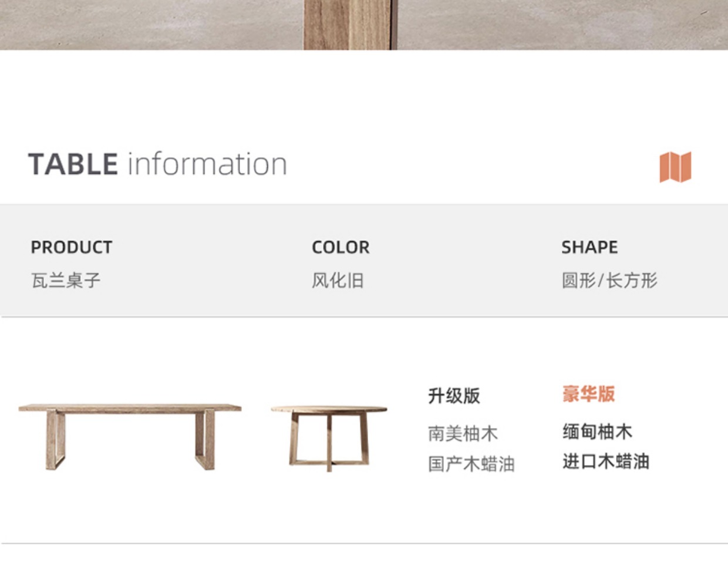Image resolution: width=728 pixels, height=573 pixels.
Task: Select the rectangular table thumbnail
Action: [130, 436]
